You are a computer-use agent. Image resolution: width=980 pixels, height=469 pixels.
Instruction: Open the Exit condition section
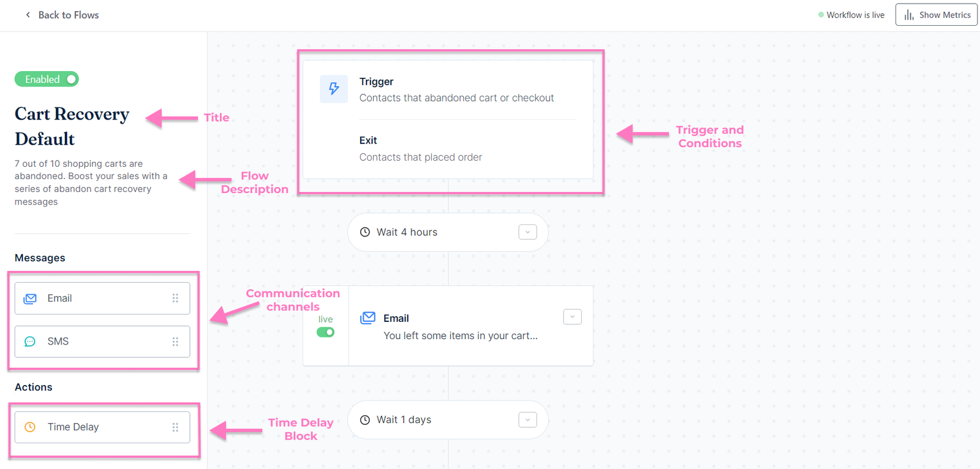(x=420, y=149)
